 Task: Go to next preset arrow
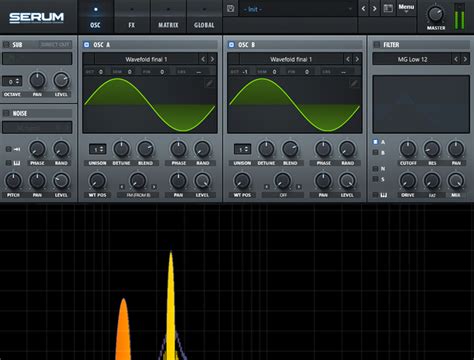374,9
